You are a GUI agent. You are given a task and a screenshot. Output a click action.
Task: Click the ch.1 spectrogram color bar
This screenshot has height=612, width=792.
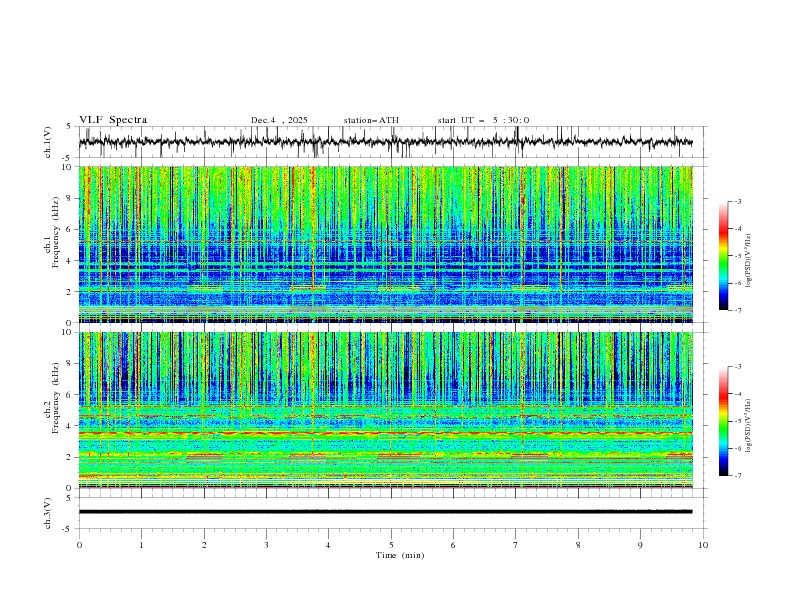[x=723, y=256]
